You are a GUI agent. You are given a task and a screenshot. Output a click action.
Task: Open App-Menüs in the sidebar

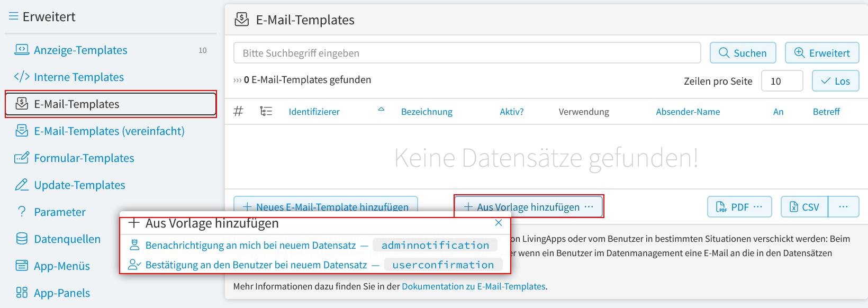click(62, 266)
